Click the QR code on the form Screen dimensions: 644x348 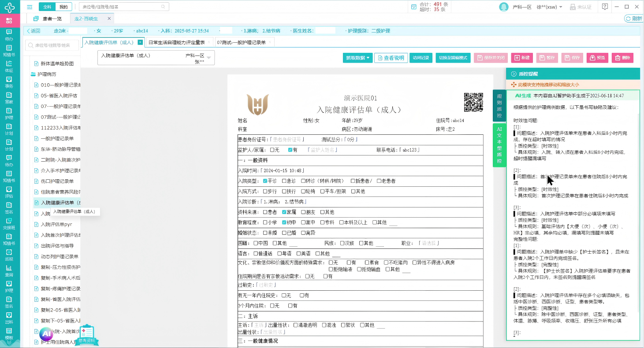473,102
